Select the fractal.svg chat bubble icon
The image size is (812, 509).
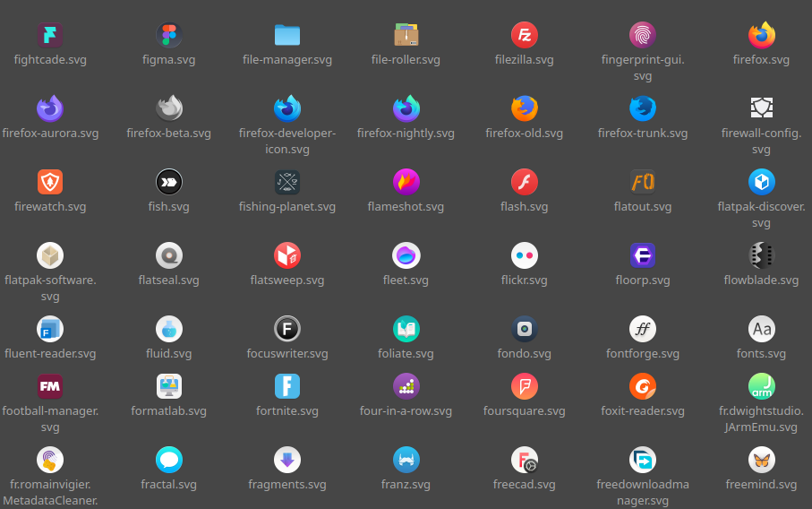pos(169,460)
